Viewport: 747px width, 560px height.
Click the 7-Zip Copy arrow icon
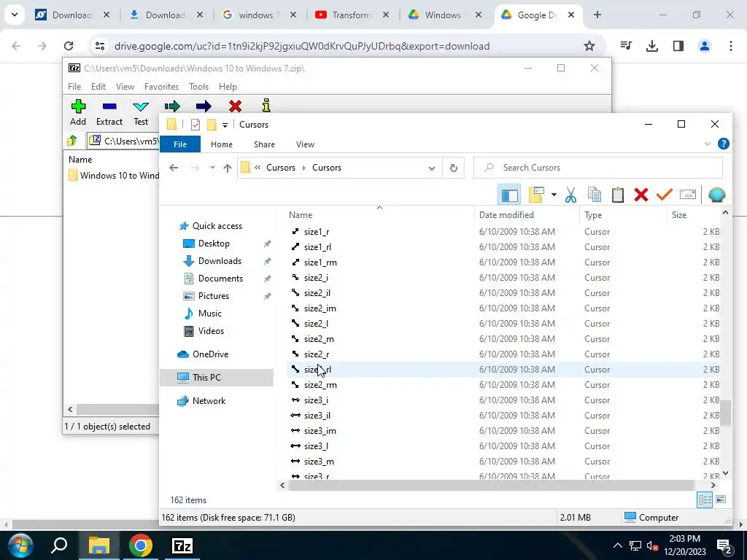(x=172, y=106)
